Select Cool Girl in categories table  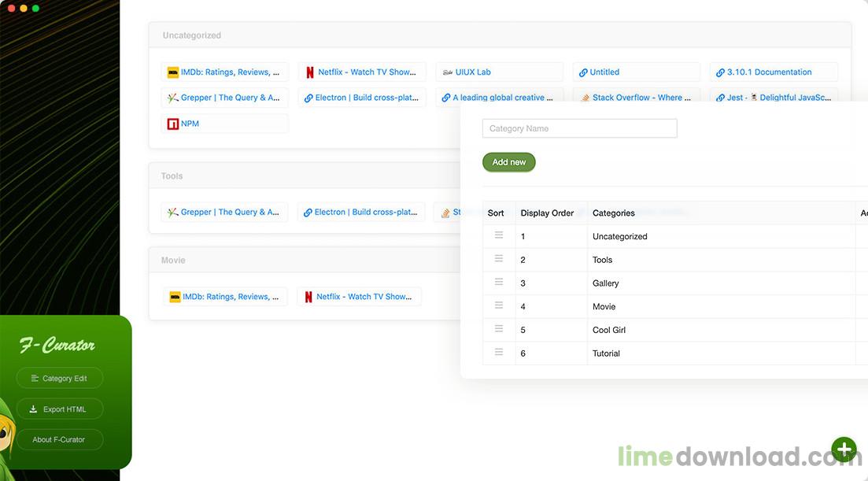click(609, 330)
